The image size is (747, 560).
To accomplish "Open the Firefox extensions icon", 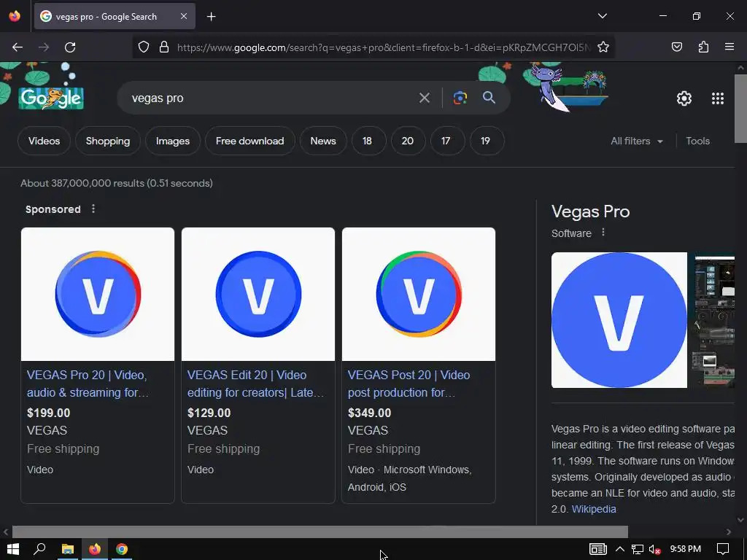I will [703, 47].
